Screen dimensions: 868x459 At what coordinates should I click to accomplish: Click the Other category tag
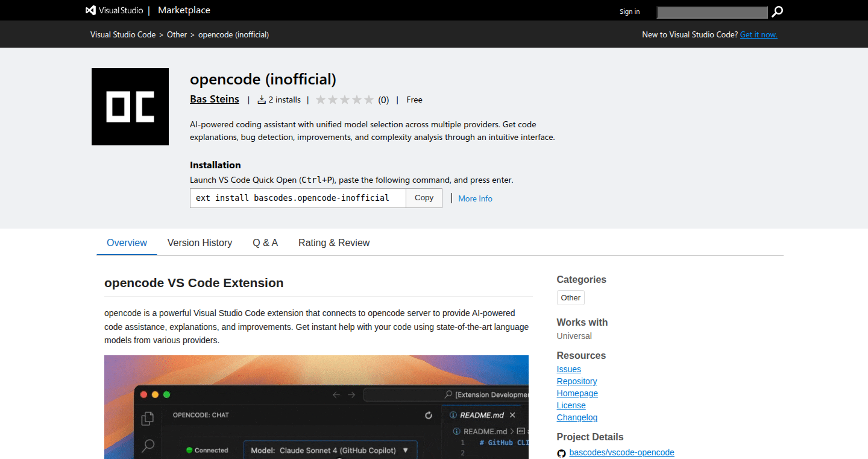571,298
